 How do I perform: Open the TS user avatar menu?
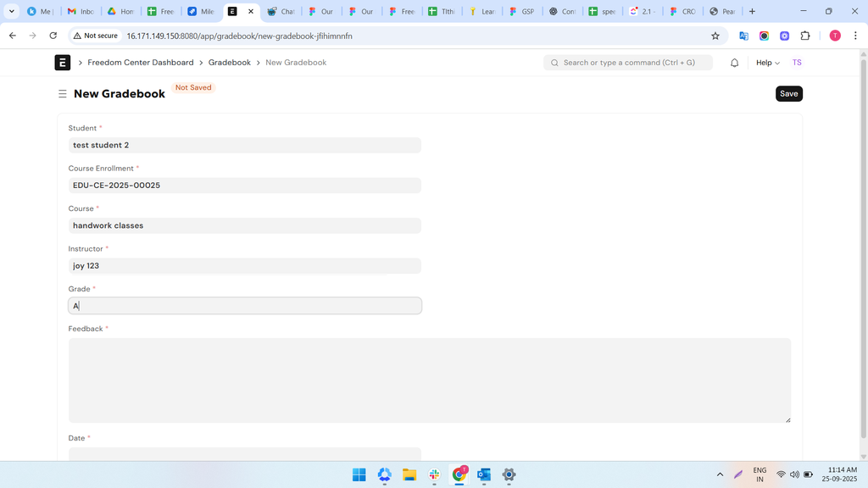click(797, 63)
